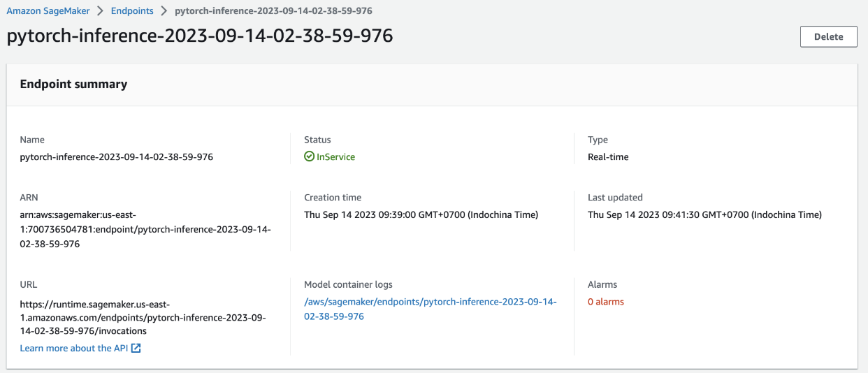
Task: Go to Endpoints breadcrumb link
Action: (x=132, y=11)
